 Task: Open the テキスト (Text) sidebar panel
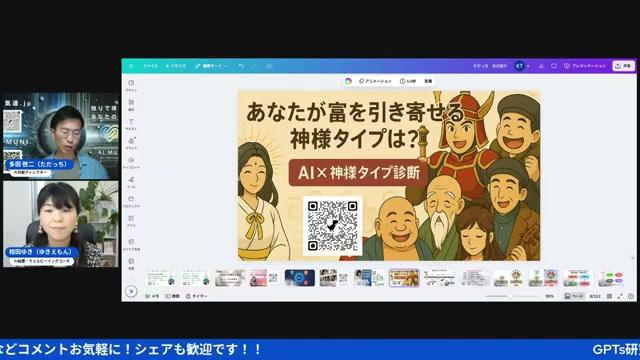point(131,124)
